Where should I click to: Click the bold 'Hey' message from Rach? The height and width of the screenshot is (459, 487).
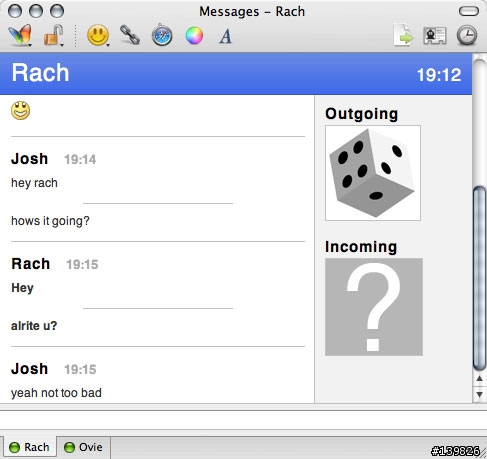tap(22, 288)
